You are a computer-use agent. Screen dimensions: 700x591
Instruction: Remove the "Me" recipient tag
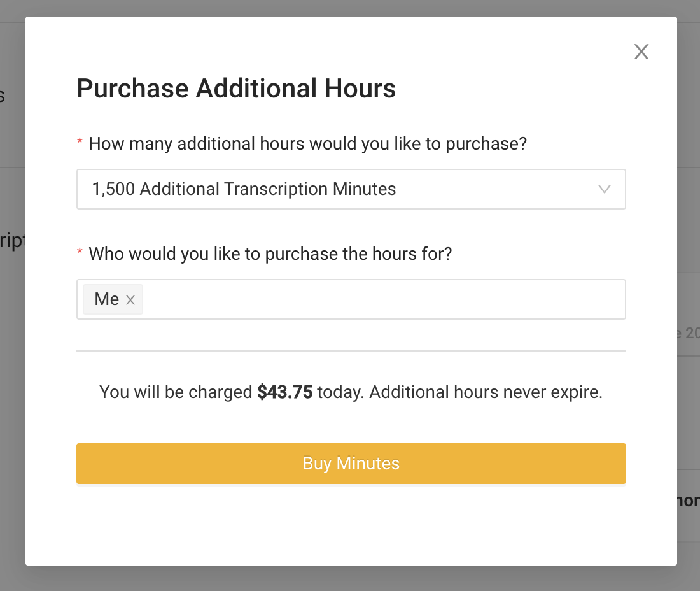point(130,300)
